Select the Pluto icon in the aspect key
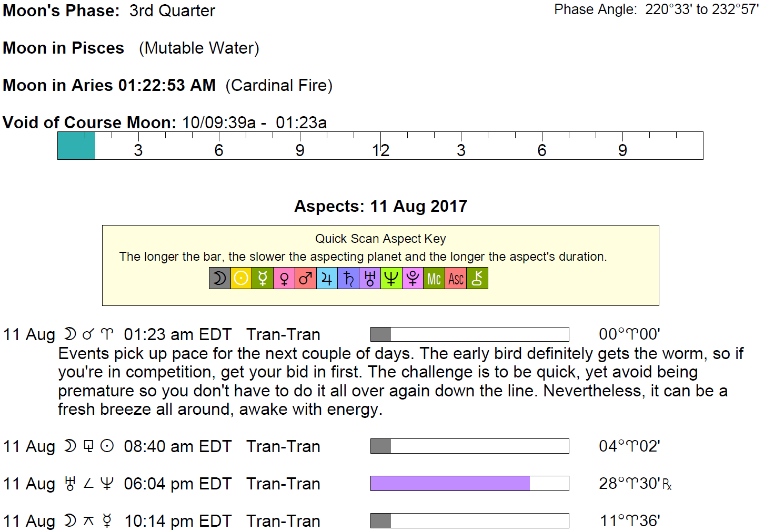This screenshot has height=532, width=764. [413, 279]
